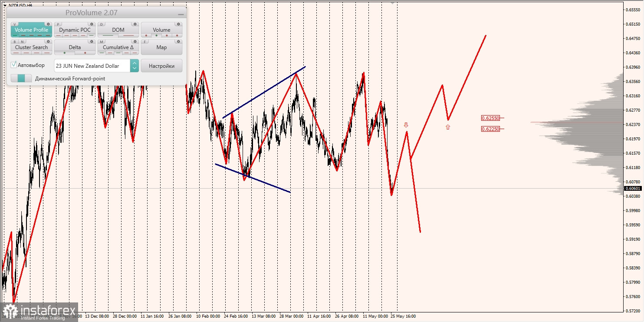The width and height of the screenshot is (644, 322).
Task: Click the B hotkey tag on Cluster Search
Action: [x=15, y=42]
